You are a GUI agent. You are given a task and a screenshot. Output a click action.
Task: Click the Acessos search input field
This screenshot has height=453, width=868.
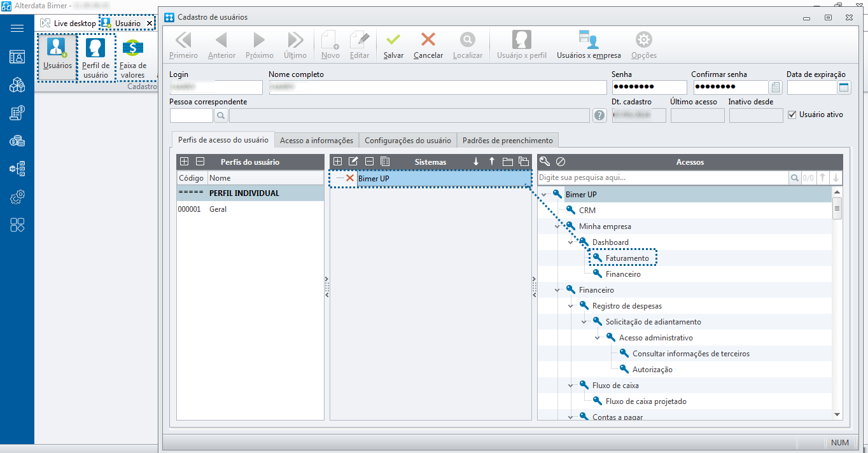pyautogui.click(x=663, y=178)
